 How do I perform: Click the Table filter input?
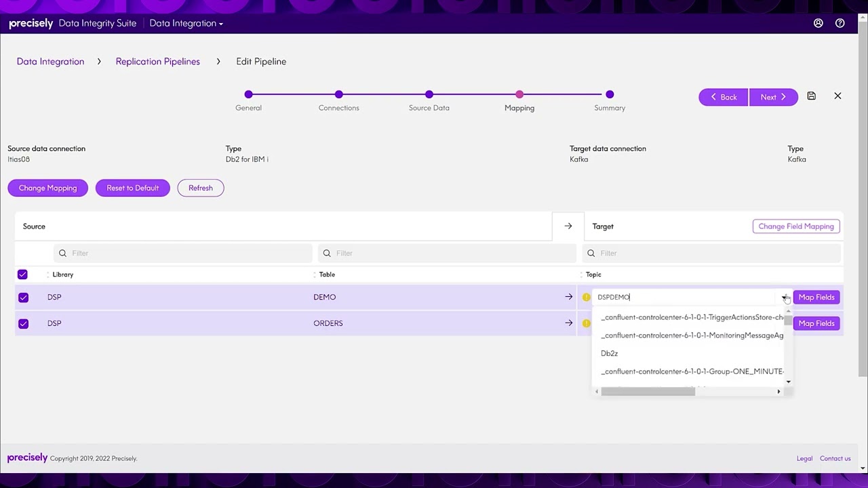coord(448,253)
